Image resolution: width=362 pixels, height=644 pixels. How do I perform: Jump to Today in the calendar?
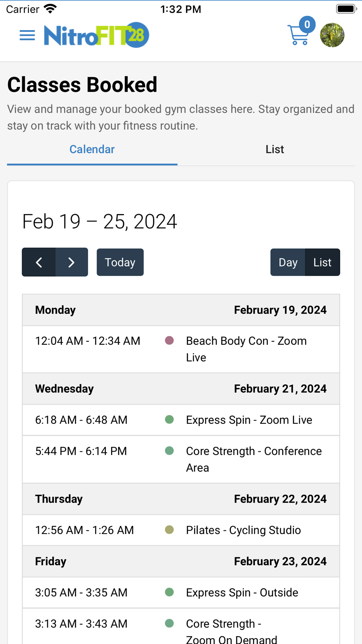[x=120, y=262]
